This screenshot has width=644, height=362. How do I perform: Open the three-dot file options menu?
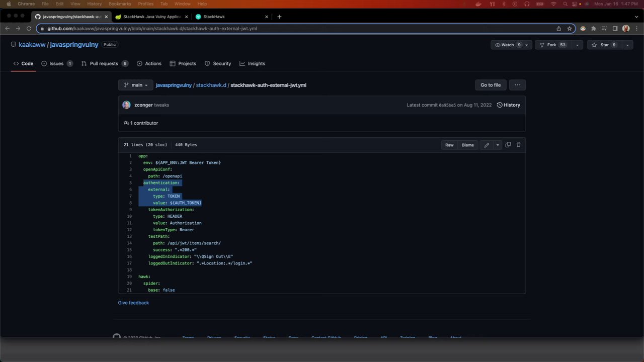(x=517, y=85)
